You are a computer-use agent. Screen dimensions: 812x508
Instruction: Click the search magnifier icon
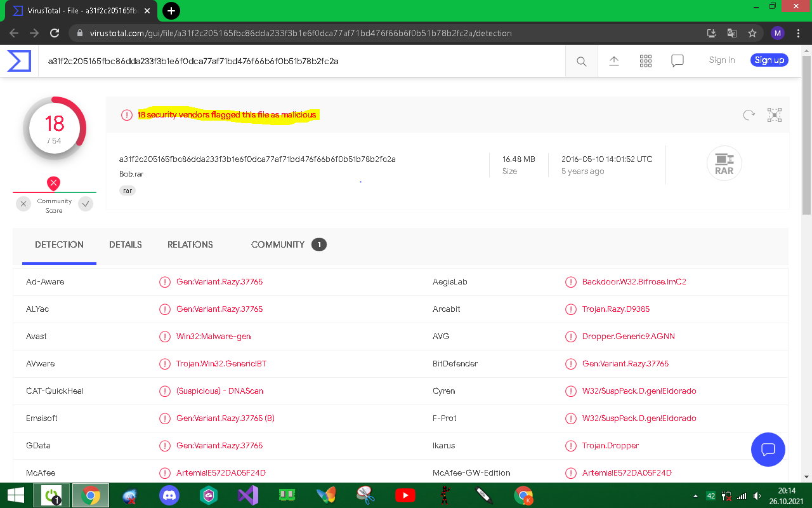pos(581,61)
